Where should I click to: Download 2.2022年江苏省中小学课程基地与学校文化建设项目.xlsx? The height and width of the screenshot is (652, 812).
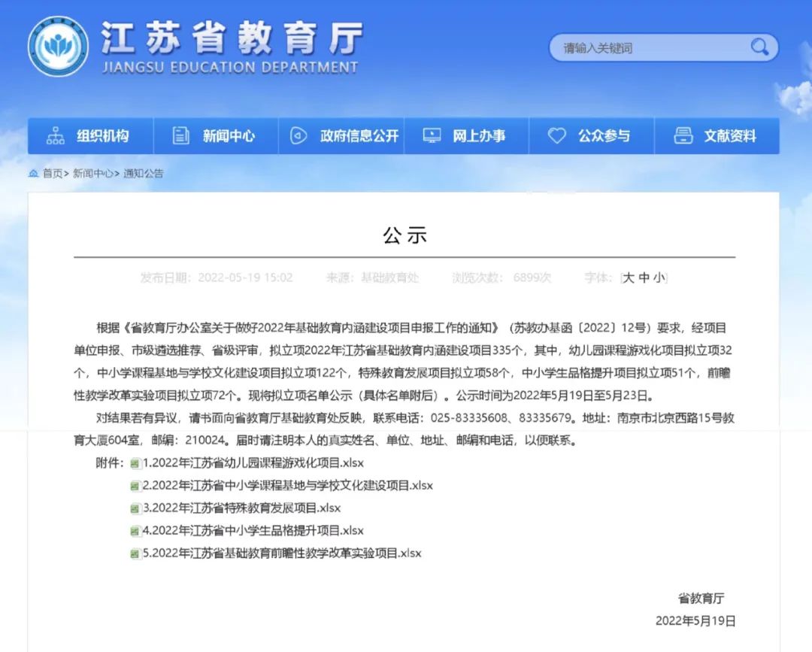tap(288, 486)
